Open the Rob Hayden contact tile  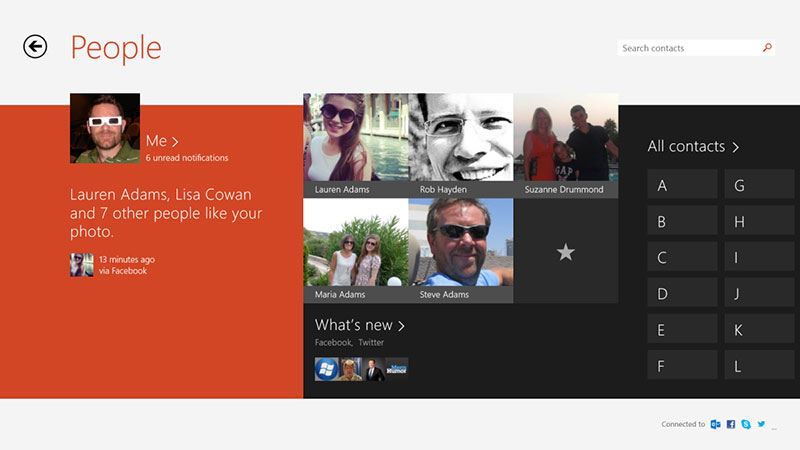(461, 145)
